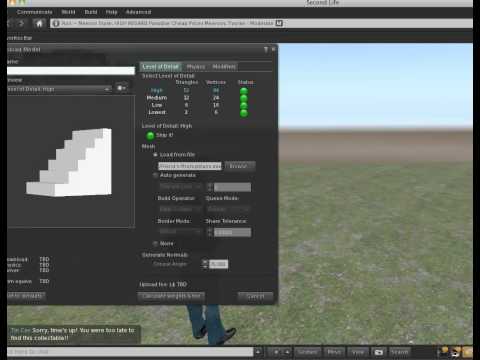Open the help question mark on Upload Model
This screenshot has height=360, width=480.
(266, 49)
